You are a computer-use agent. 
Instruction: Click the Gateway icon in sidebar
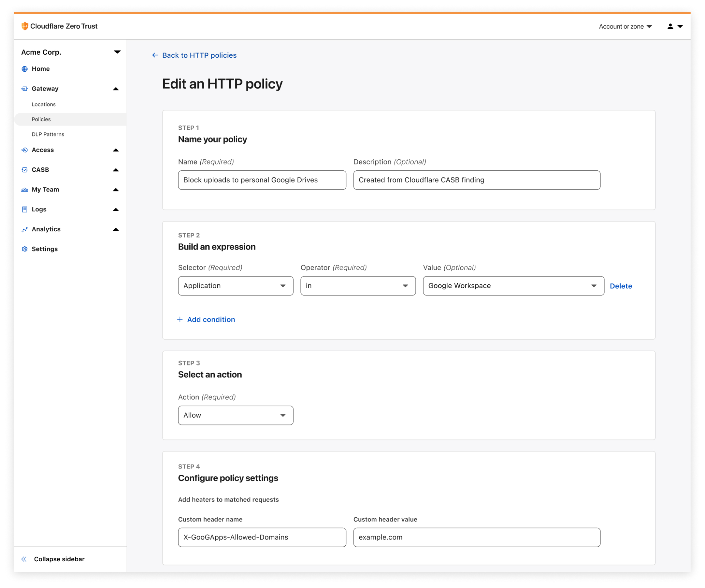click(25, 89)
